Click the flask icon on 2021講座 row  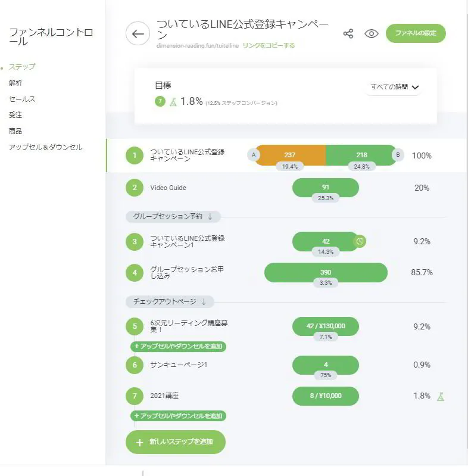tap(441, 396)
